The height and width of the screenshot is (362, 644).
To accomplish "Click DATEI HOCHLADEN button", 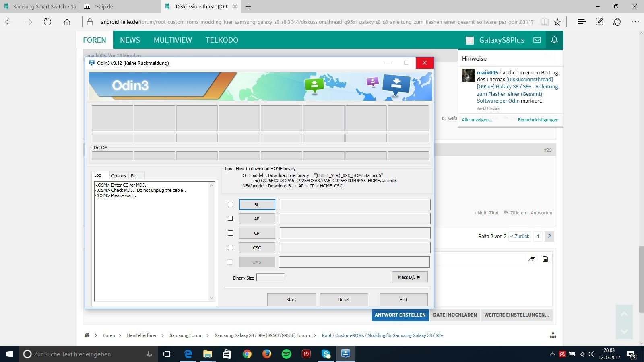I will coord(455,315).
